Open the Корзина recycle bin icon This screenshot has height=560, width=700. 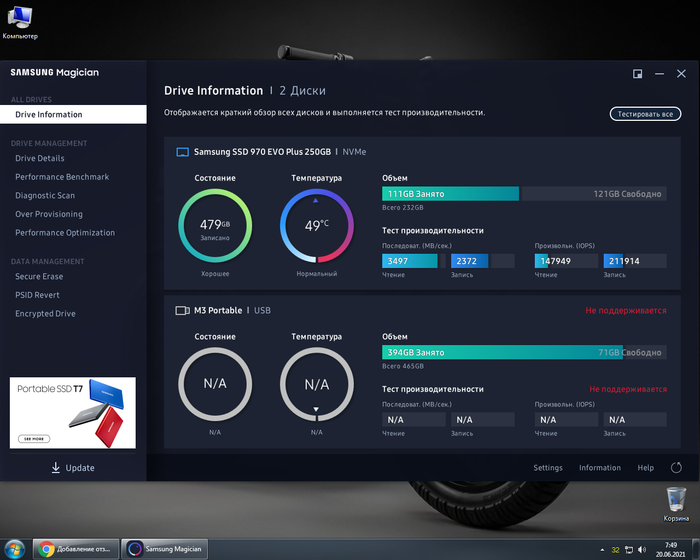pyautogui.click(x=676, y=505)
